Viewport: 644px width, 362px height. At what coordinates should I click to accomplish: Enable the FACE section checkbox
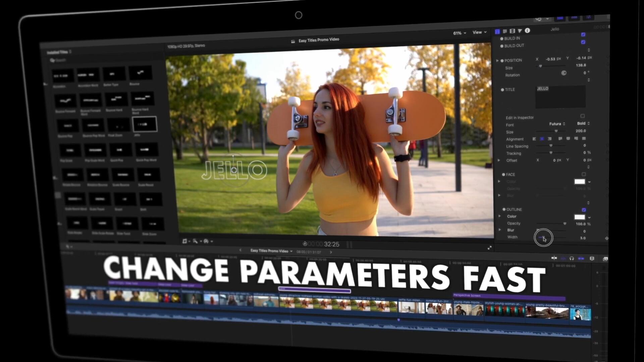584,174
